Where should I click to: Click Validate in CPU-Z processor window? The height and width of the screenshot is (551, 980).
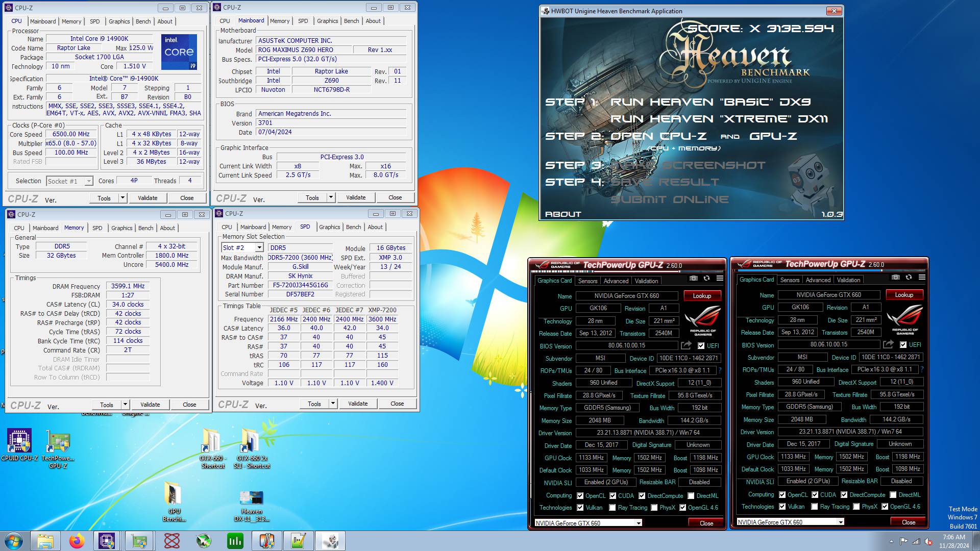click(x=148, y=198)
